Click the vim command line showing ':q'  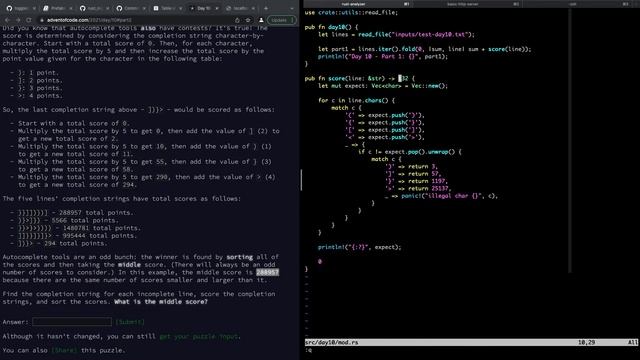point(309,350)
